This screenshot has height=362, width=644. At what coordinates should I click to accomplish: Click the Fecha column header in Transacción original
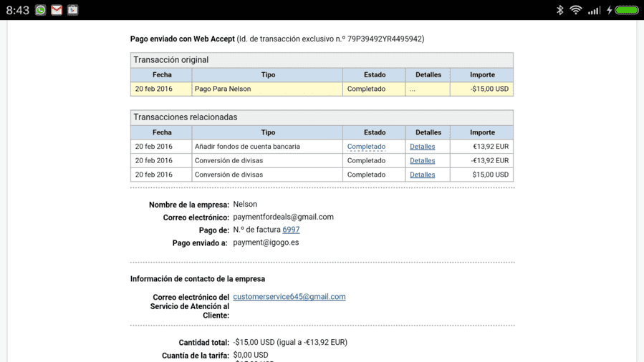pyautogui.click(x=162, y=75)
